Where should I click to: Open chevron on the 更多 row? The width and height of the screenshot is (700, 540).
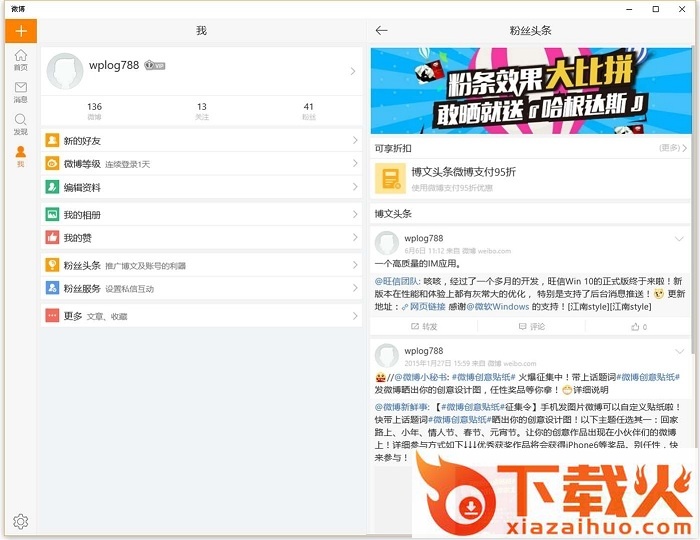pos(355,316)
